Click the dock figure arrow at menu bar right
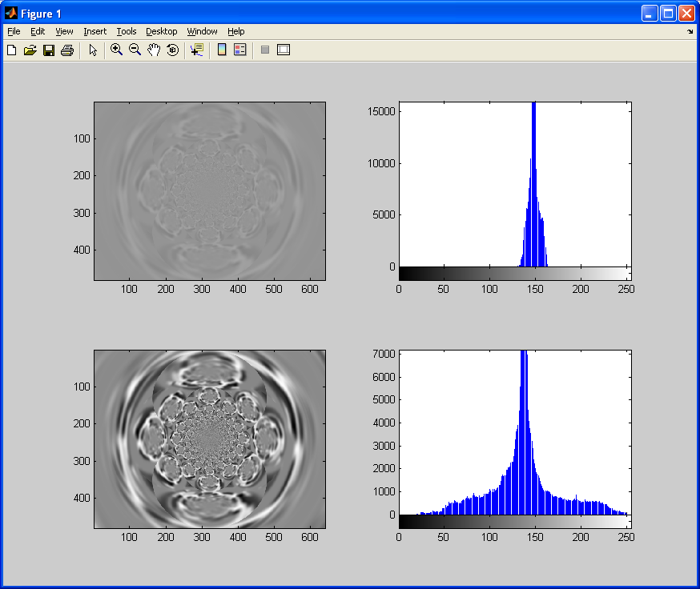Viewport: 700px width, 589px height. coord(690,32)
